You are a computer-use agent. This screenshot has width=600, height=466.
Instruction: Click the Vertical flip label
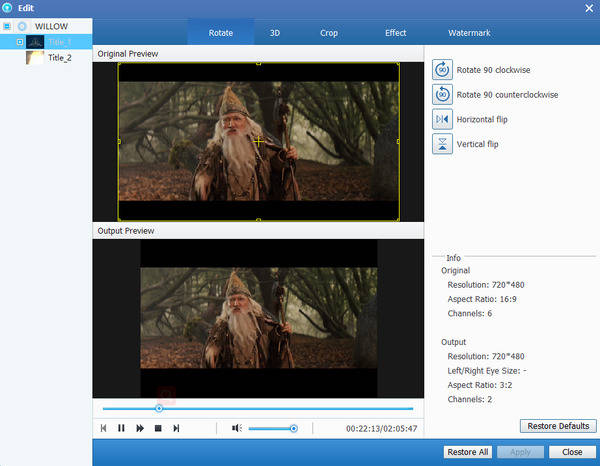point(477,144)
